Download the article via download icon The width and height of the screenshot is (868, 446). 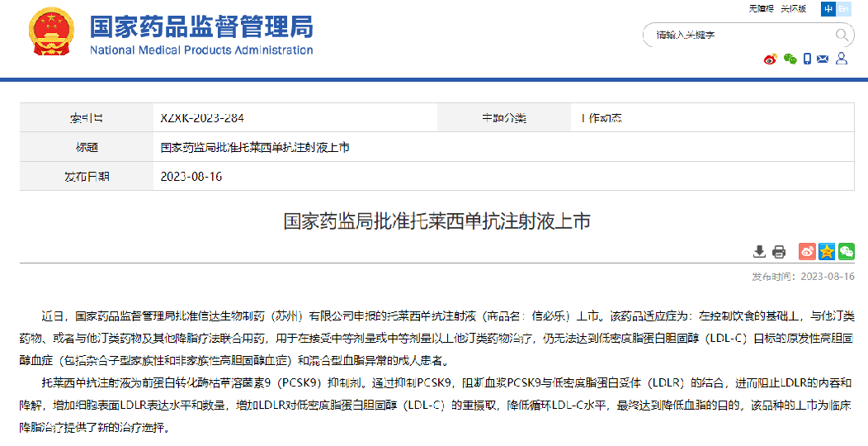coord(759,252)
